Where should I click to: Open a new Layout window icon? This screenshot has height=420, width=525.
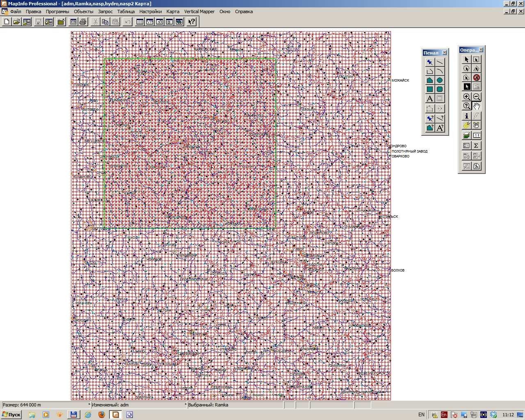pyautogui.click(x=169, y=22)
